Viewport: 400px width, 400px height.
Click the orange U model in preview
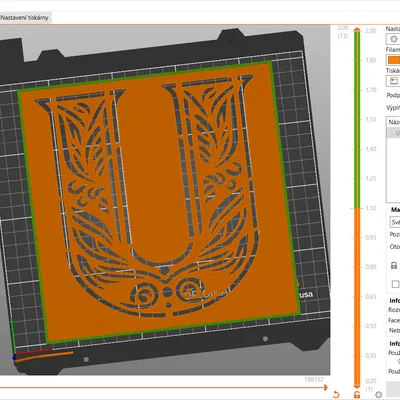pyautogui.click(x=159, y=202)
